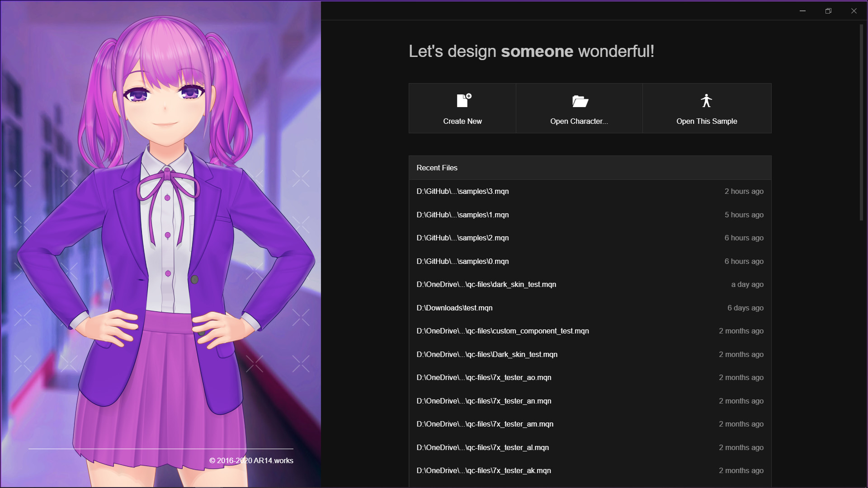Minimize the application window

tap(802, 11)
